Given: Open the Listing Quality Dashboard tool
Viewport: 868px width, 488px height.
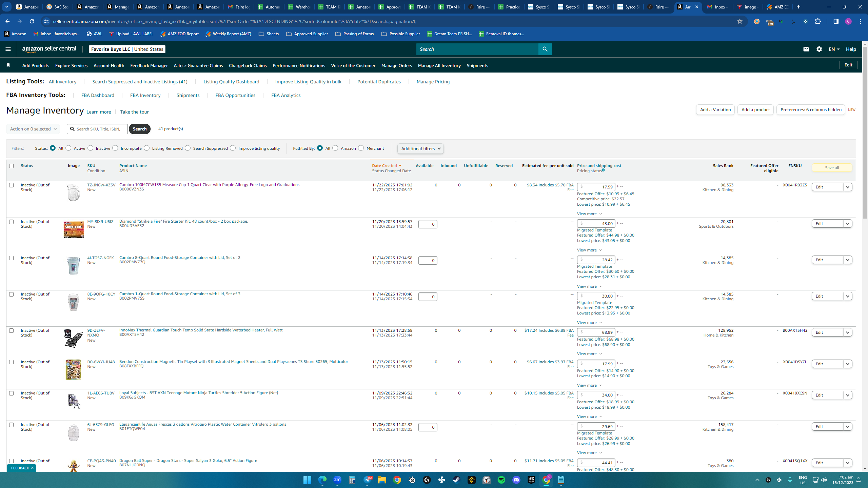Looking at the screenshot, I should click(231, 82).
